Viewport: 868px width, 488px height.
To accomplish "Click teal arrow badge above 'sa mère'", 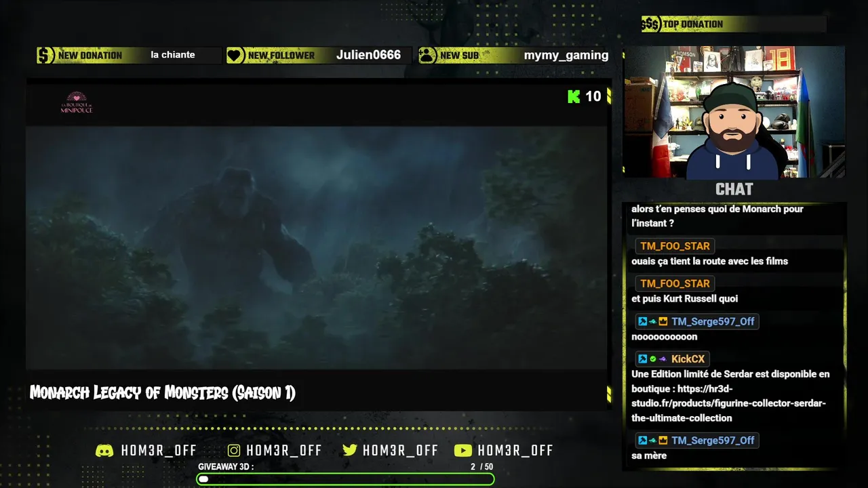I will [x=652, y=441].
